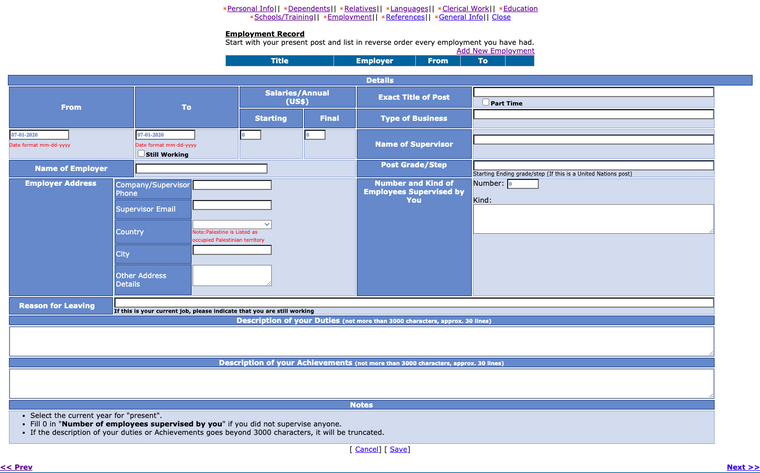Tick the Still Working checkbox
The height and width of the screenshot is (473, 760).
[x=141, y=154]
